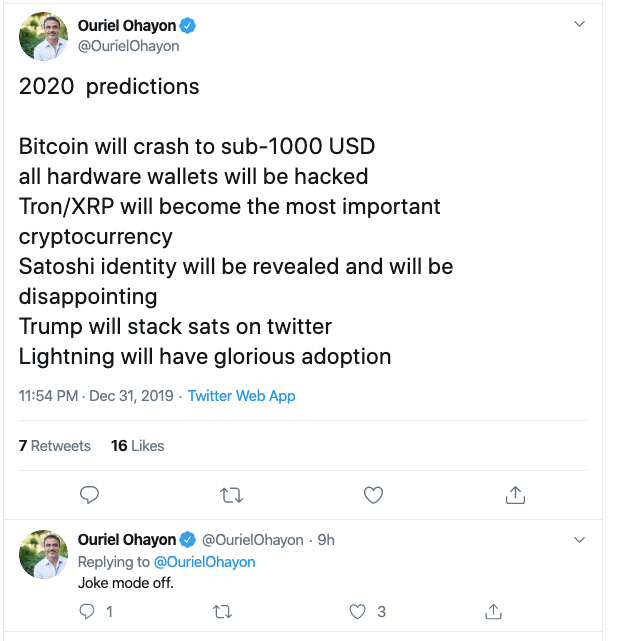
Task: Retweet the "Joke mode off." reply
Action: (223, 611)
